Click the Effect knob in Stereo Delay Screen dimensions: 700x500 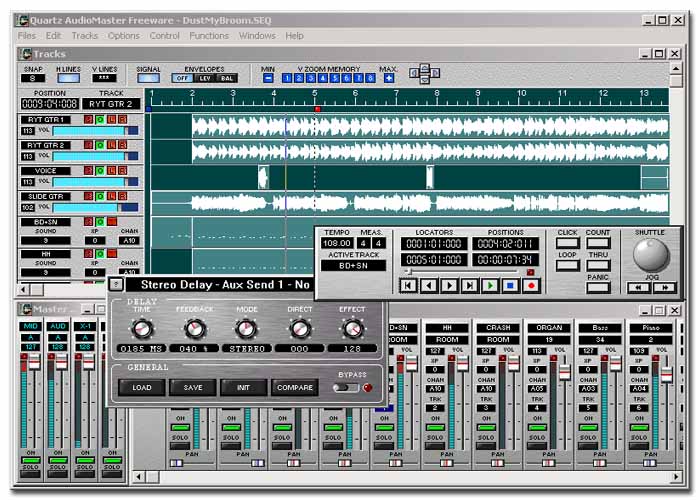point(353,329)
